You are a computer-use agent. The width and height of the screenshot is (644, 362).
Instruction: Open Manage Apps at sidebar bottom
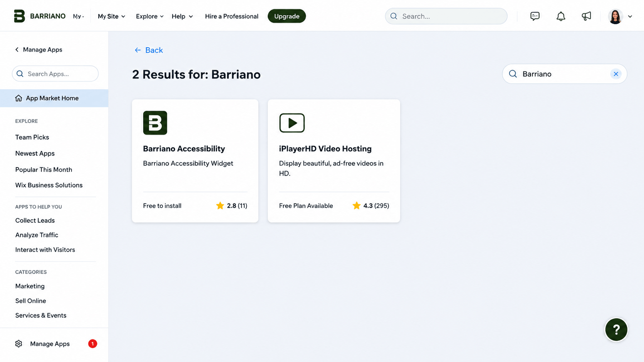point(50,344)
